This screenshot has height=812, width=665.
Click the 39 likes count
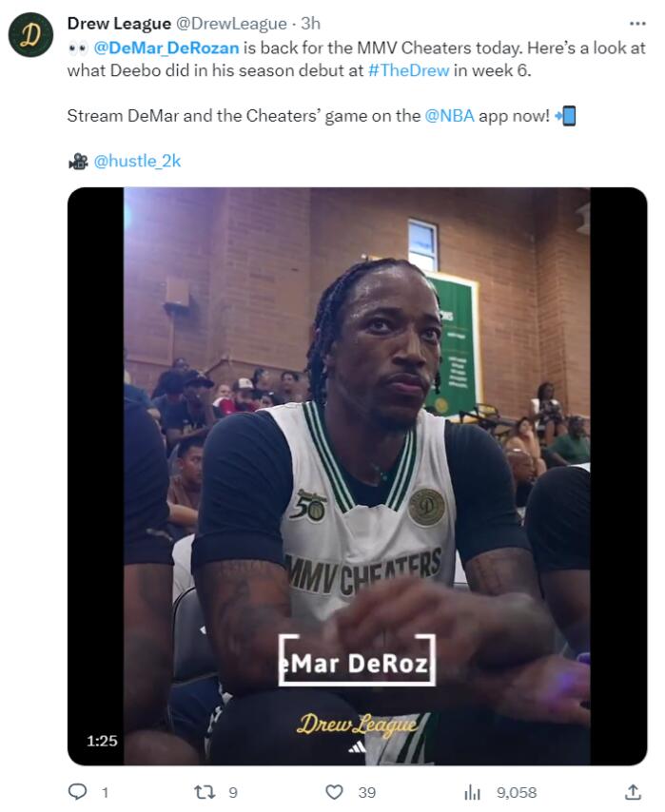point(367,792)
